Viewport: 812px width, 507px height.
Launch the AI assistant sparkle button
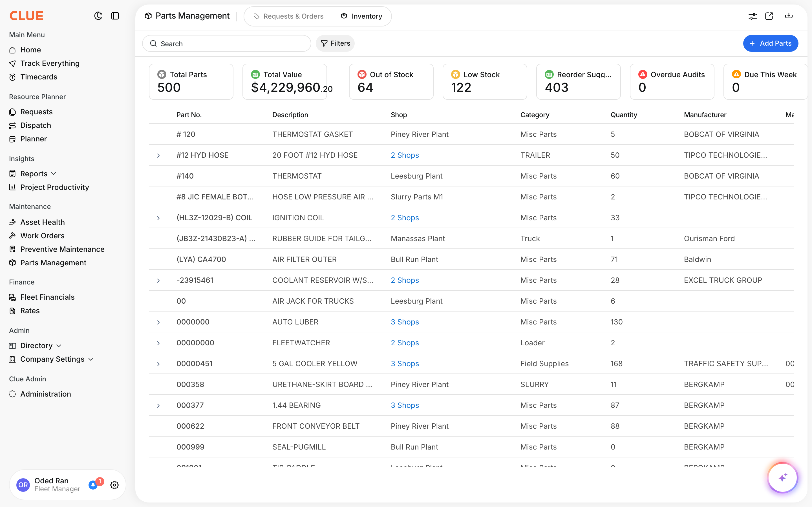pyautogui.click(x=782, y=477)
